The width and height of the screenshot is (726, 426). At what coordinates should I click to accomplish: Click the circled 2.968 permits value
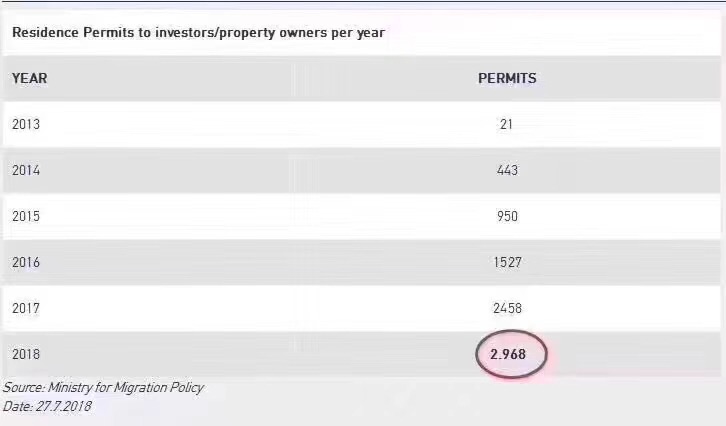pos(508,354)
